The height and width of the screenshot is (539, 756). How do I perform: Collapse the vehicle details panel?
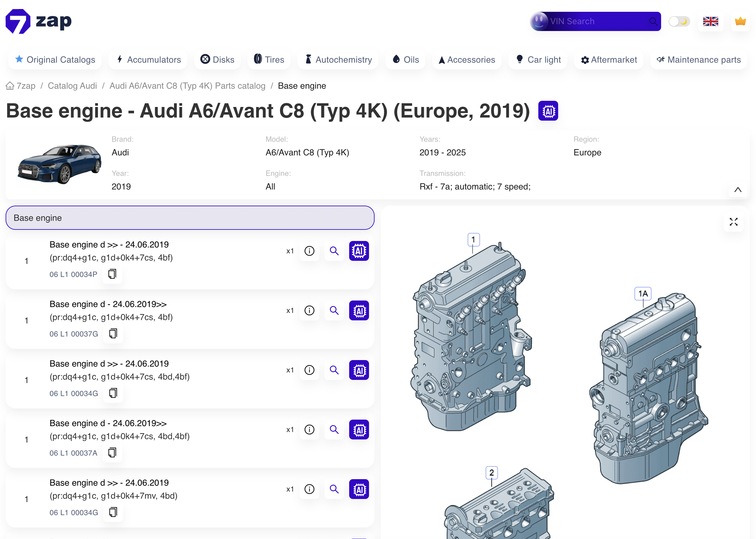point(737,189)
